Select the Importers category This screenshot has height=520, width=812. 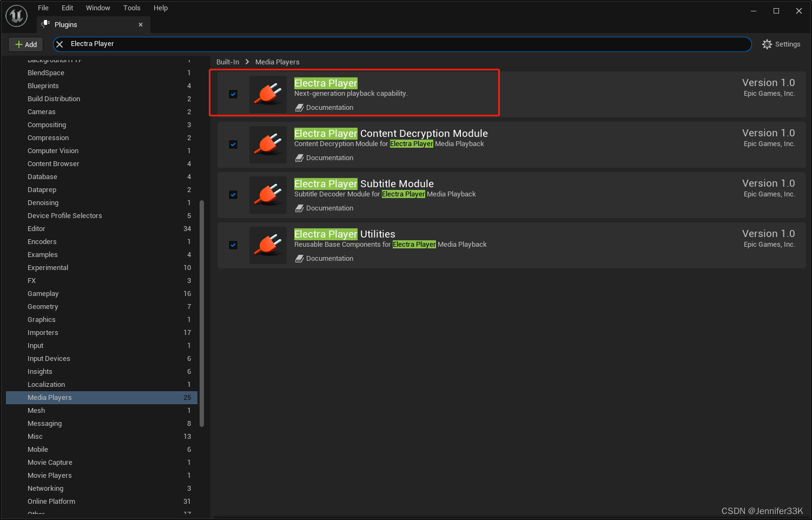102,333
